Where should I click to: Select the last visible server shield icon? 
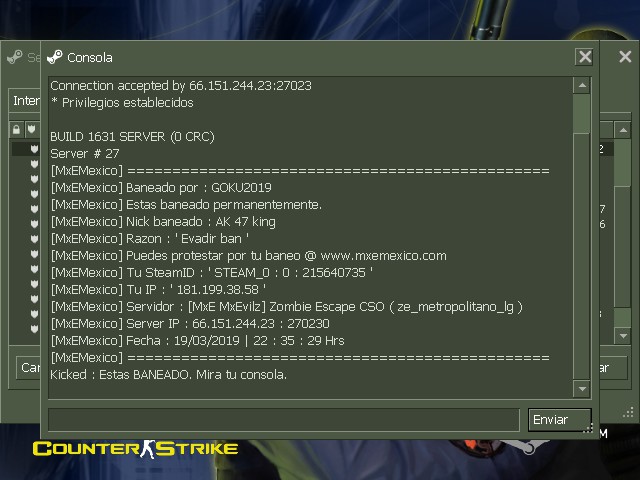pyautogui.click(x=35, y=329)
